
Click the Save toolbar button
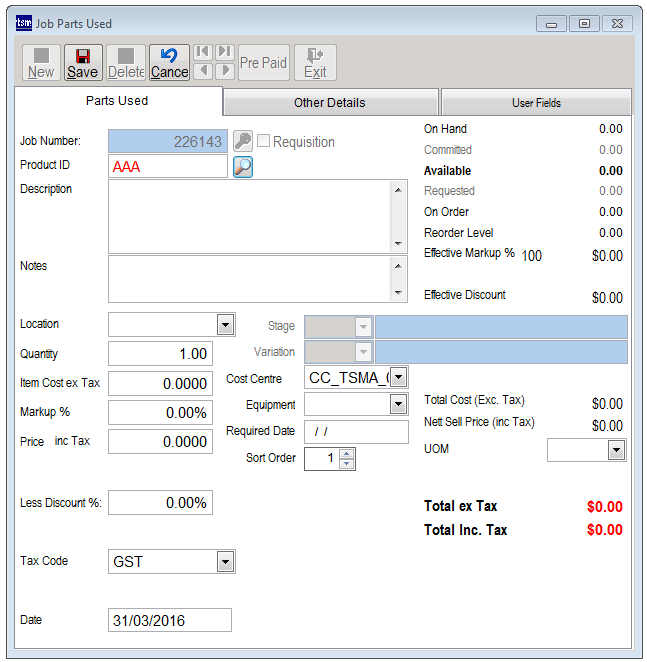coord(83,62)
